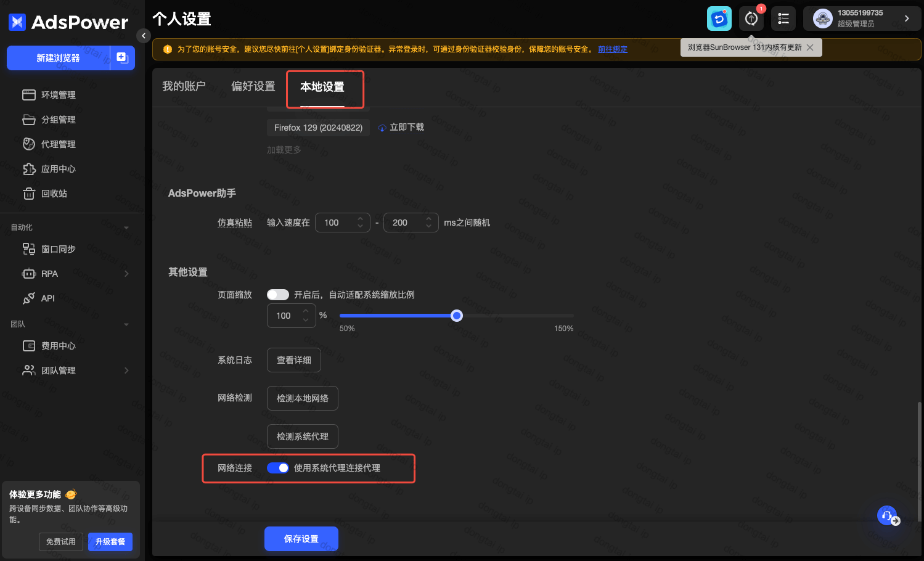Click the 保存设置 button
Viewport: 924px width, 561px height.
[301, 539]
